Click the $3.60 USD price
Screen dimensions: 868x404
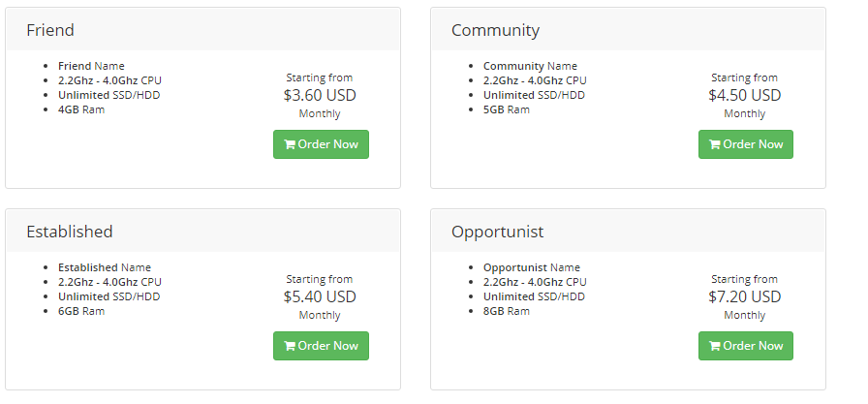[320, 95]
